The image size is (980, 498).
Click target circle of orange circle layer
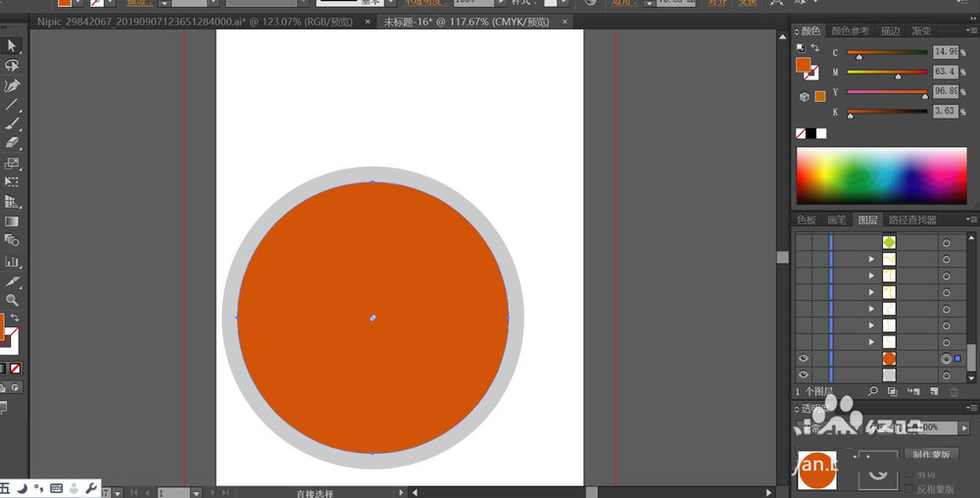947,358
